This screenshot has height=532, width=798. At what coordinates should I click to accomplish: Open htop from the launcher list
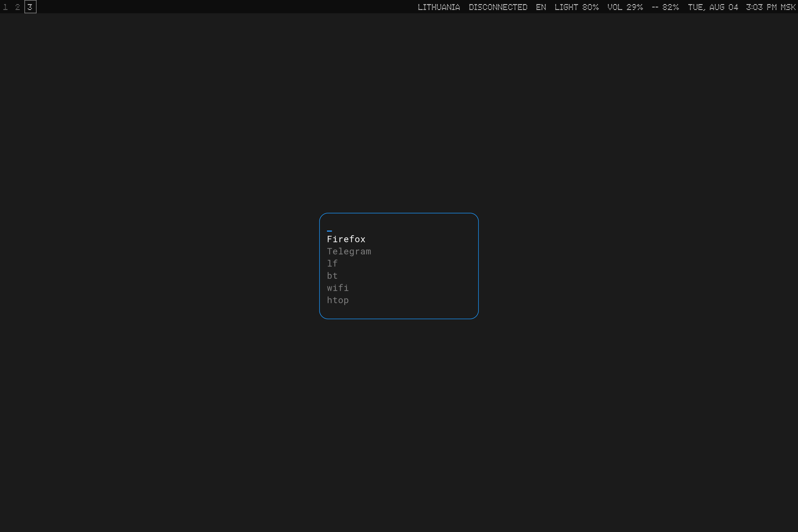pos(338,300)
